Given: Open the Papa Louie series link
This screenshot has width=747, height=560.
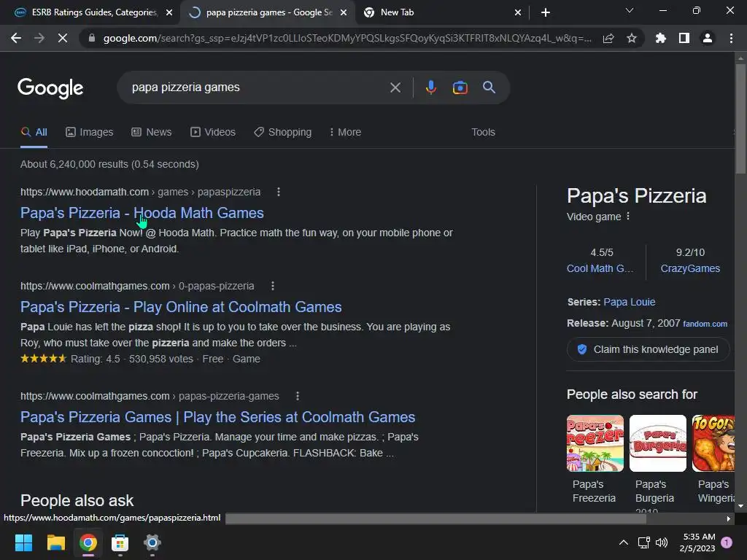Looking at the screenshot, I should click(630, 302).
